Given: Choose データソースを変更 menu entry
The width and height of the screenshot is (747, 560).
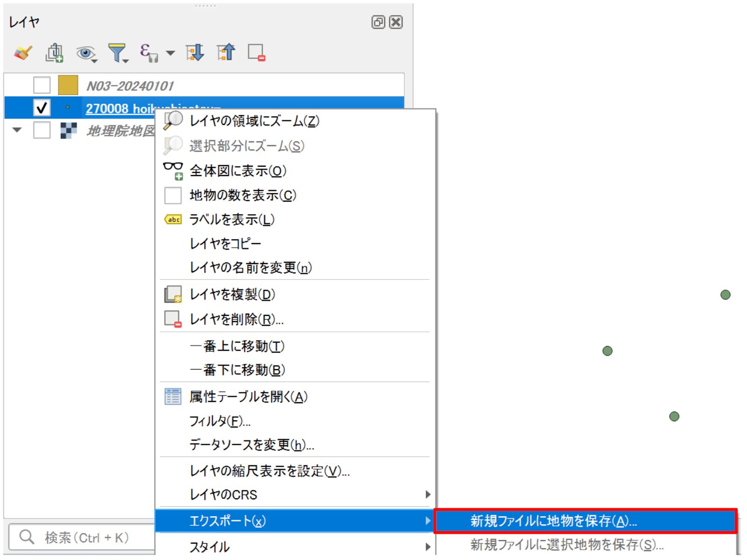Looking at the screenshot, I should (x=295, y=445).
